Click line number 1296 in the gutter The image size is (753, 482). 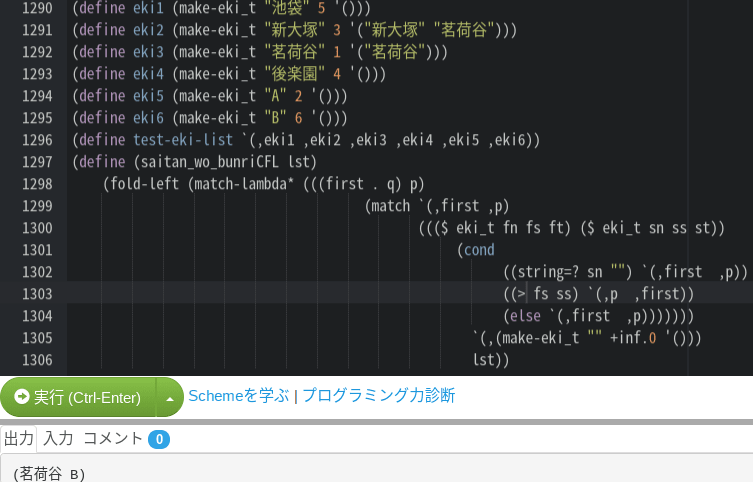tap(37, 140)
